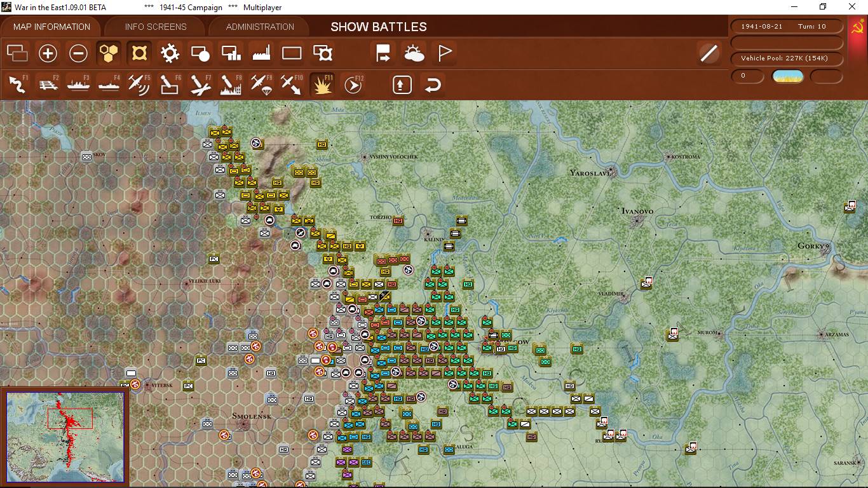Select F8 bomb city mode
The width and height of the screenshot is (868, 488).
click(231, 85)
